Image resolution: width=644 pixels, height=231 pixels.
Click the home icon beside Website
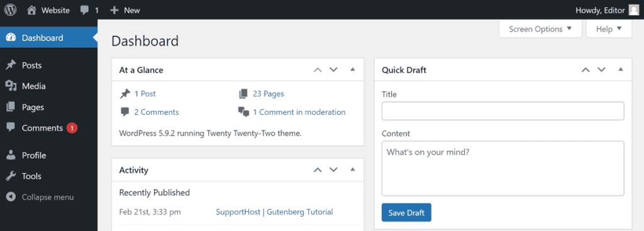[x=31, y=10]
